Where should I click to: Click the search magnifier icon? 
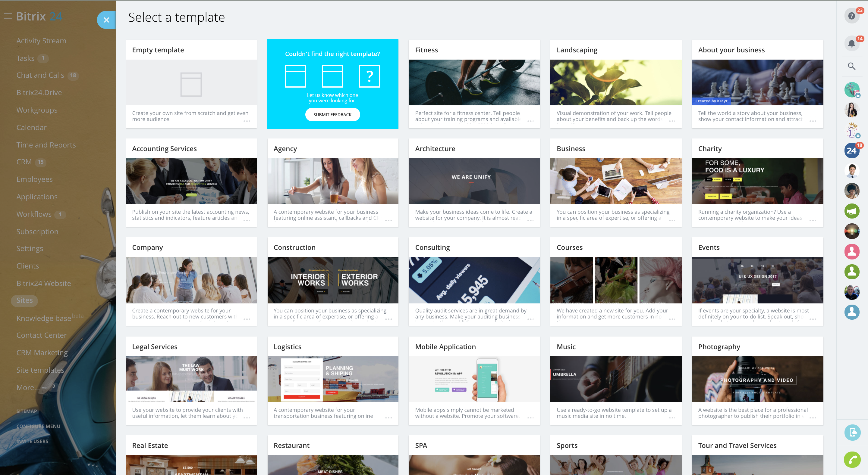[x=851, y=66]
